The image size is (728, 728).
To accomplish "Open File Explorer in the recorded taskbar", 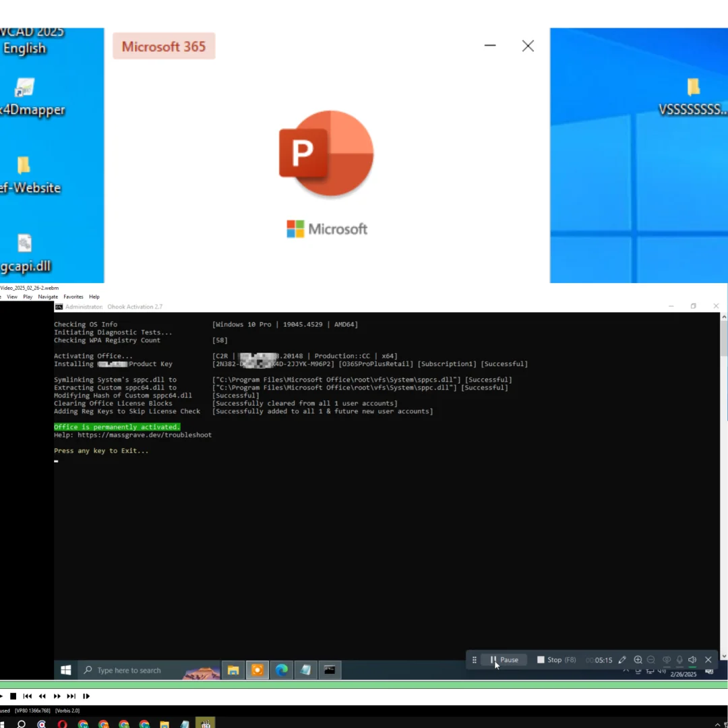I will pos(233,670).
